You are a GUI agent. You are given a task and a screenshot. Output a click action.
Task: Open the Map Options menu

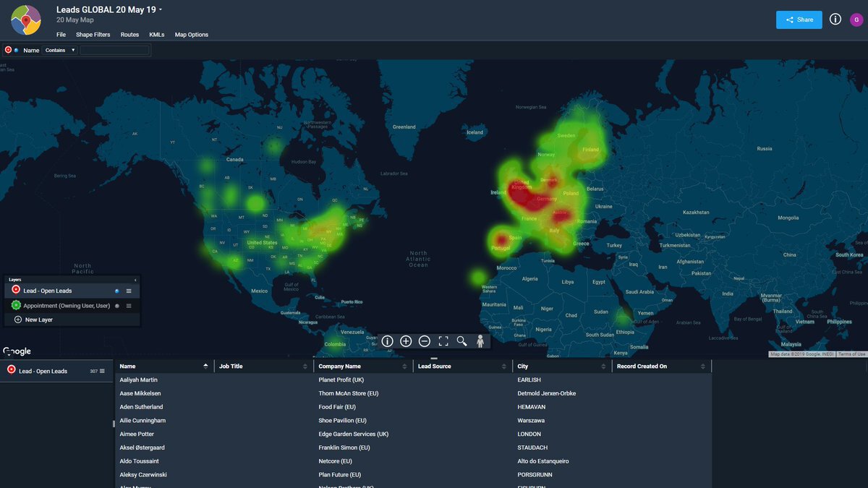click(x=191, y=35)
